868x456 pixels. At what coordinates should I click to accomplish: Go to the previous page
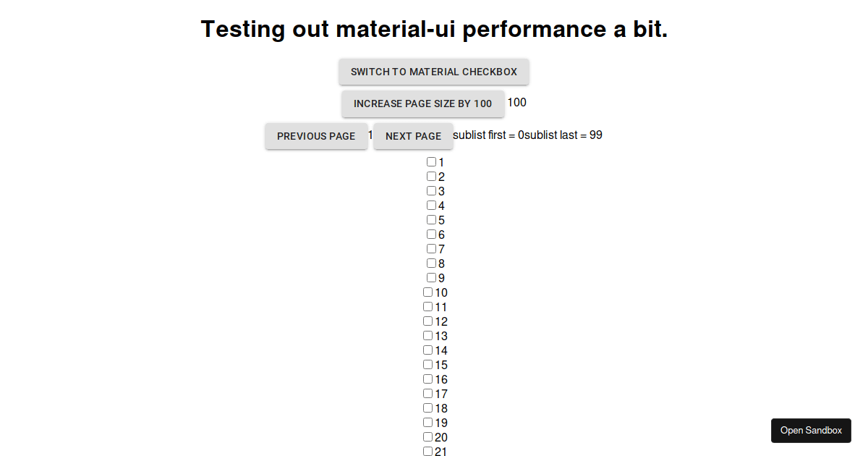click(316, 136)
